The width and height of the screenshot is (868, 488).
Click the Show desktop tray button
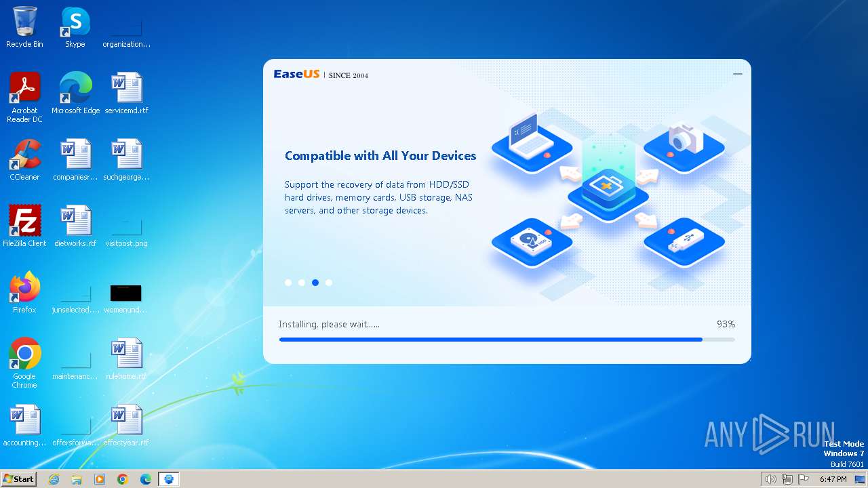coord(860,479)
